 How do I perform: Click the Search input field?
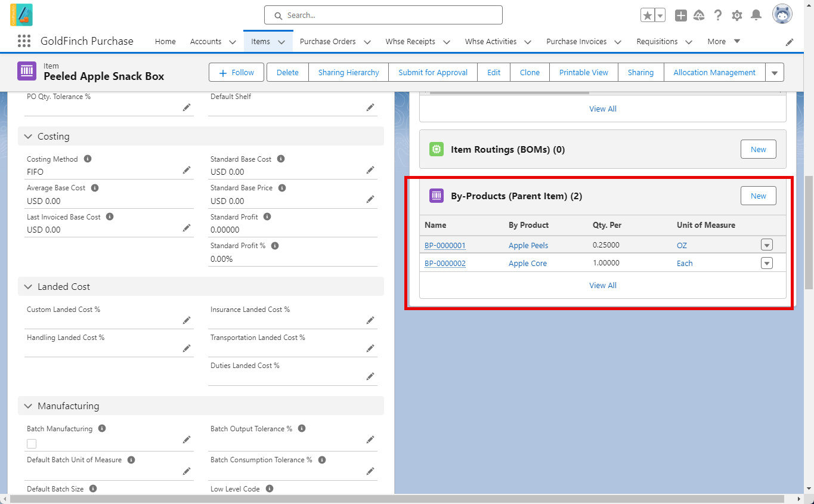(x=383, y=16)
